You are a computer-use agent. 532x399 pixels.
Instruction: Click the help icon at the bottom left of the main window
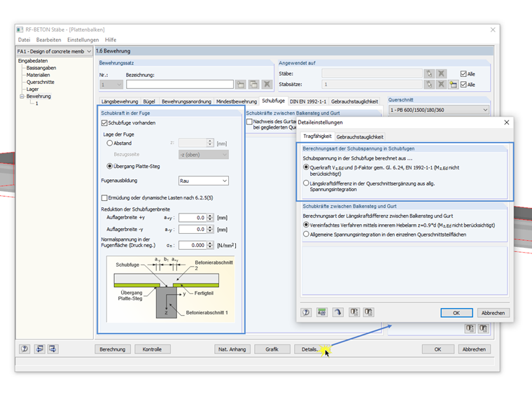[24, 349]
